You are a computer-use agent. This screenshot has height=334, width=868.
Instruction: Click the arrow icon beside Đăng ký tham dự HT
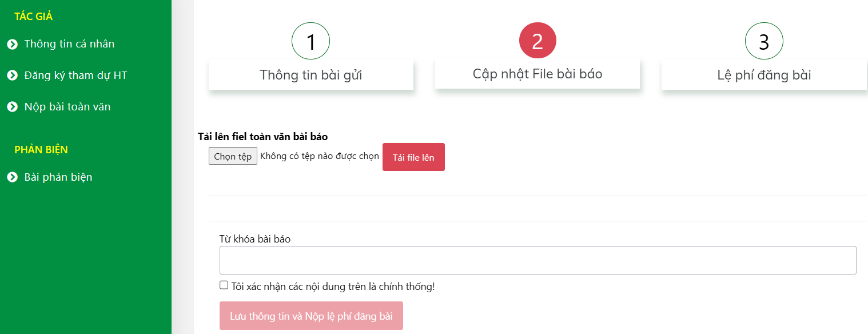click(13, 75)
